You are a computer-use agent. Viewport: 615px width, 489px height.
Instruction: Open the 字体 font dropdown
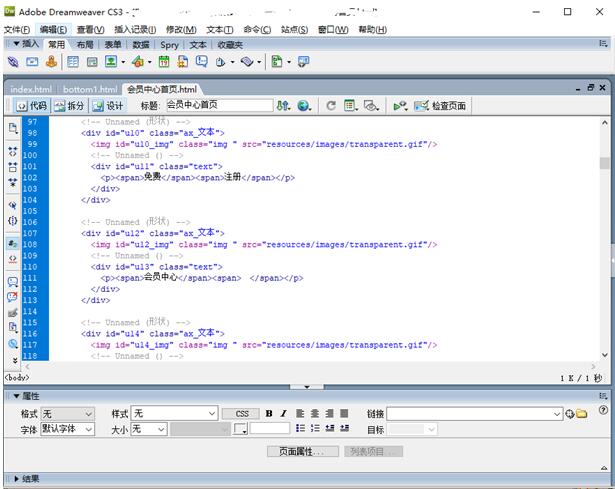pyautogui.click(x=67, y=429)
